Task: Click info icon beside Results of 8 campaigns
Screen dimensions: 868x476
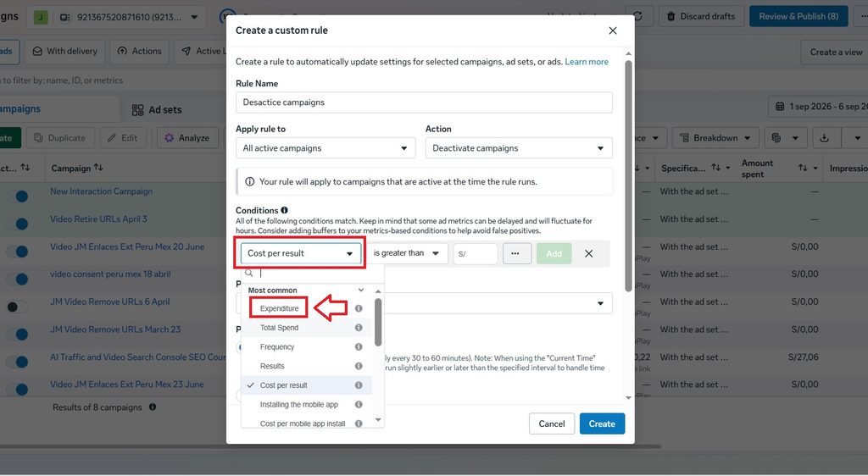Action: (x=153, y=407)
